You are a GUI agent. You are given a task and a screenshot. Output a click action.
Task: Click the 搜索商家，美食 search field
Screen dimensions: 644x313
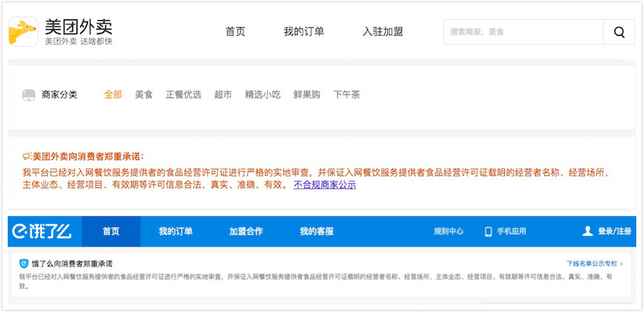[523, 32]
